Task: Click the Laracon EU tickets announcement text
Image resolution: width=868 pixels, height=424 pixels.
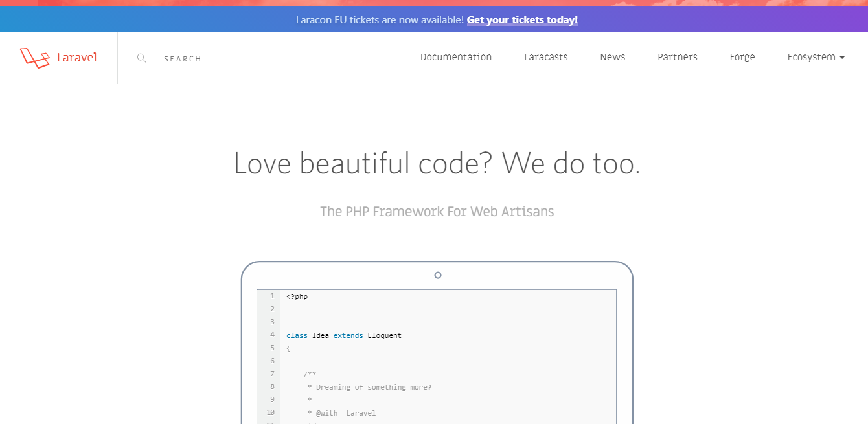Action: tap(380, 19)
